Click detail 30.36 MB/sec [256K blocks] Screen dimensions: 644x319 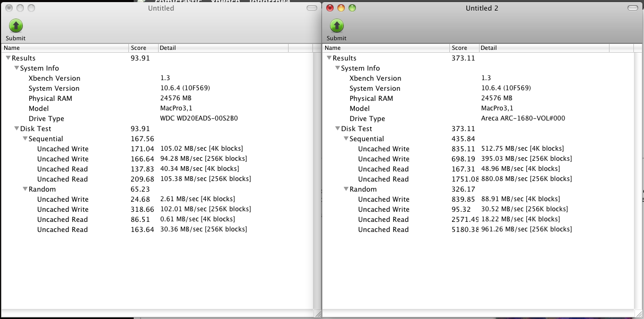204,229
